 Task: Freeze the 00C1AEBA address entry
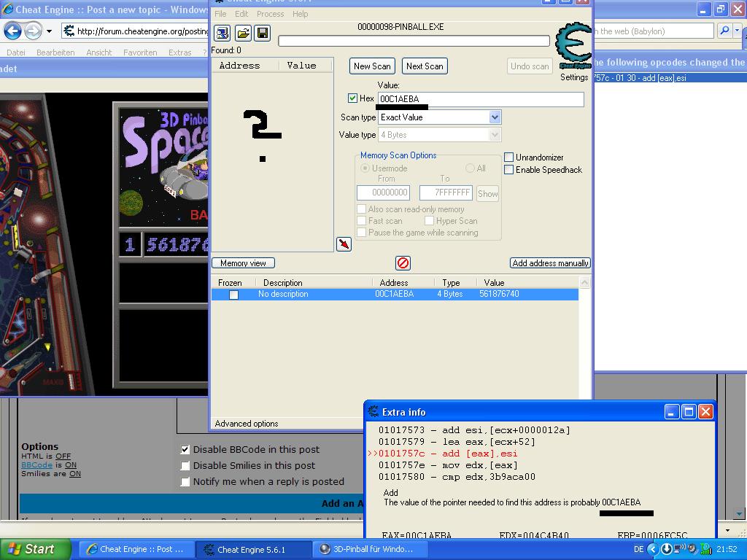pos(233,295)
